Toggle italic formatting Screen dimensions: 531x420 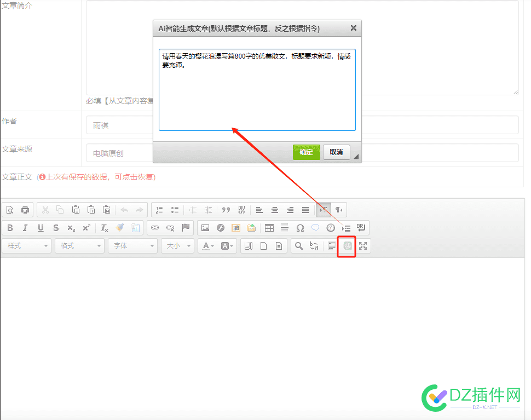pos(25,228)
